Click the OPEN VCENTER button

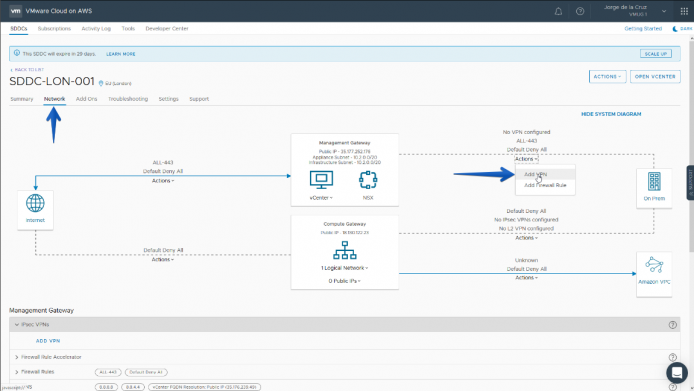655,77
